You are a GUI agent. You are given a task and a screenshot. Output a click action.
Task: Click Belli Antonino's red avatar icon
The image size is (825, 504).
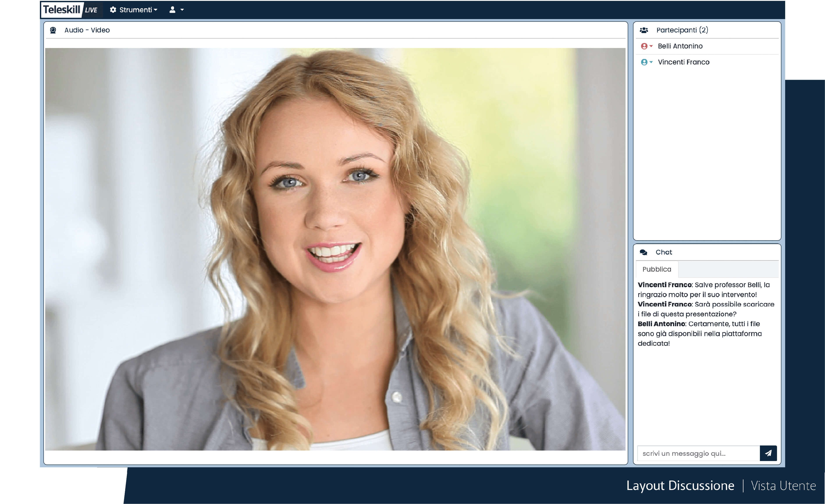(x=644, y=46)
